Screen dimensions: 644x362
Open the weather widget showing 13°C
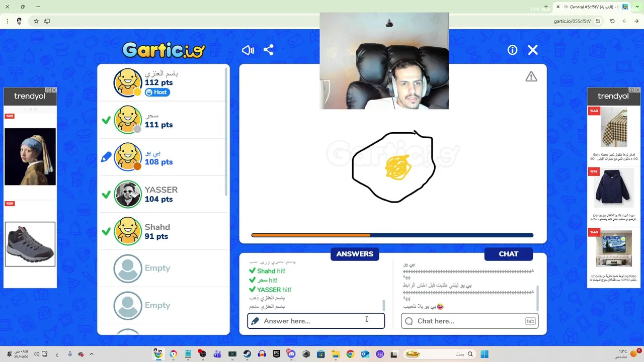coord(626,354)
